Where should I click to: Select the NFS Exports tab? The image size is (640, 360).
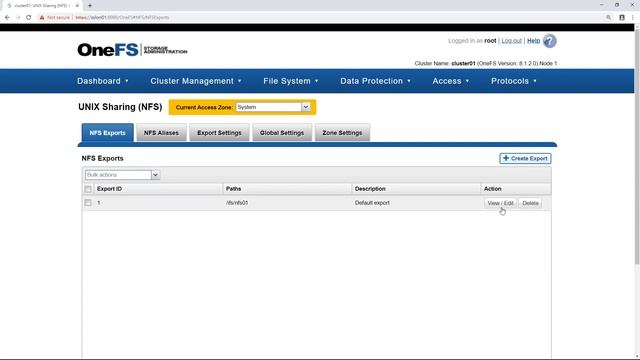point(107,133)
